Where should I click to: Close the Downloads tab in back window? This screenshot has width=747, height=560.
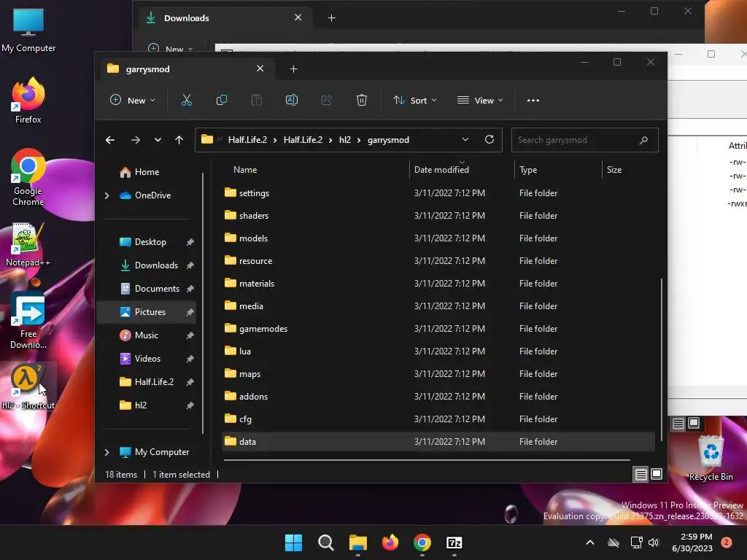coord(298,17)
